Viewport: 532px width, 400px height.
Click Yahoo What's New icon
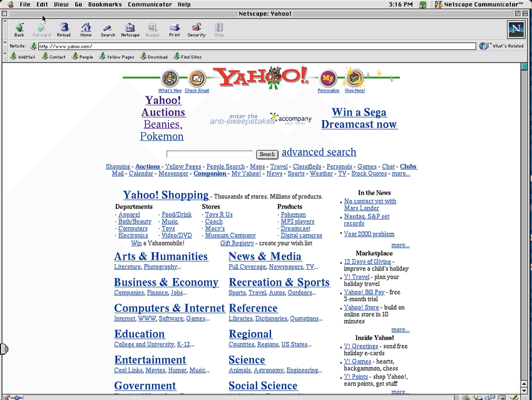(x=170, y=79)
